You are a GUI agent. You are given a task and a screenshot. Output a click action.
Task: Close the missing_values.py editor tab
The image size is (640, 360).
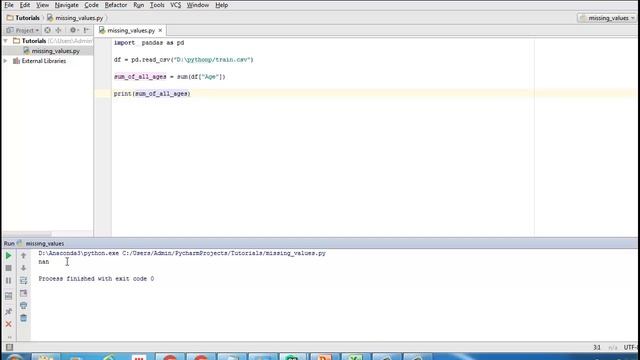pos(160,31)
